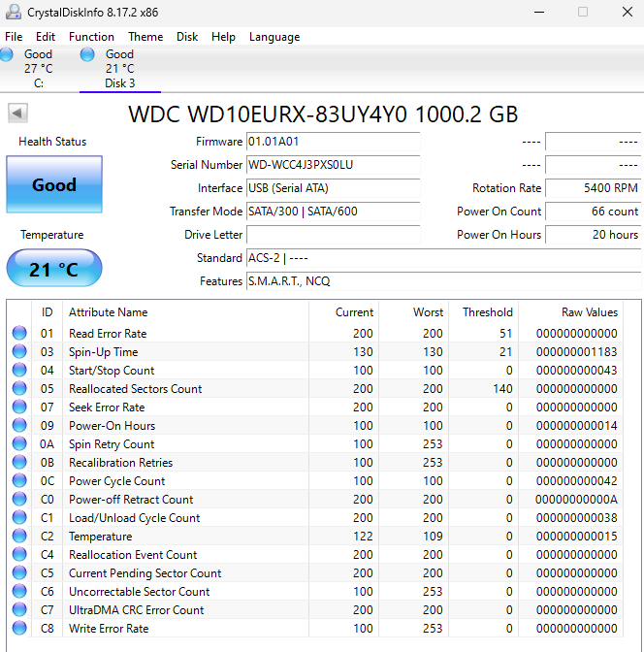Minimize the CrystalDiskInfo window
This screenshot has width=644, height=652.
[539, 12]
